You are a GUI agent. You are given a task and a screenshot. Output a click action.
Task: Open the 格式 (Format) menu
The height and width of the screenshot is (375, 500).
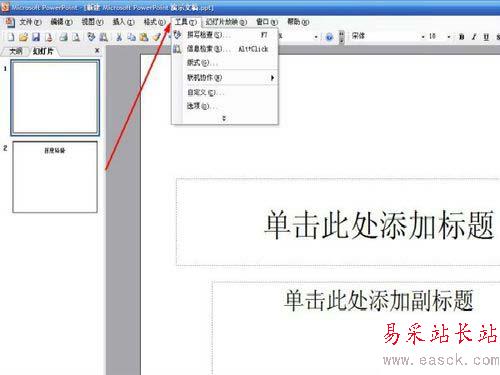tap(154, 22)
